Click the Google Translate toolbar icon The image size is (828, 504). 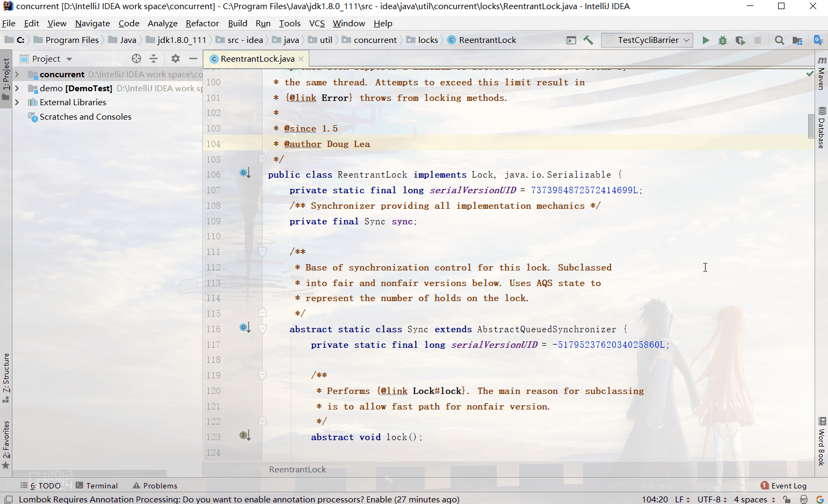pos(819,40)
